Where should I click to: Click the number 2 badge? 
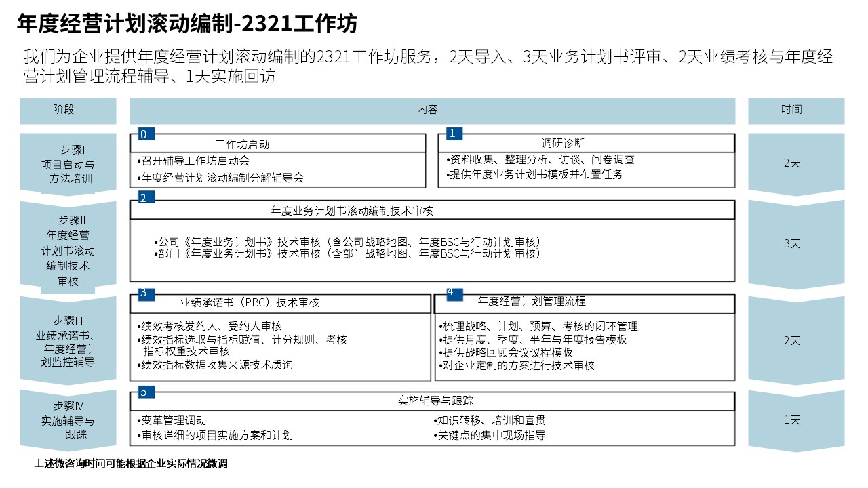click(146, 198)
